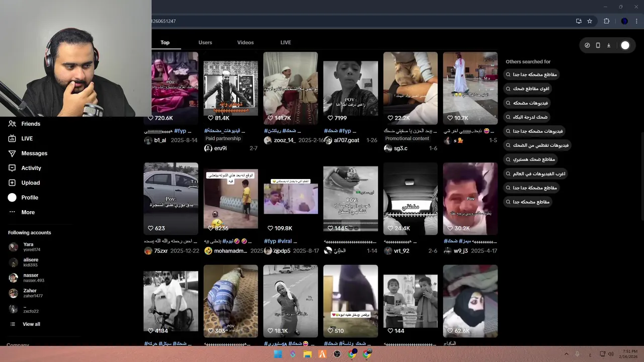Image resolution: width=644 pixels, height=362 pixels.
Task: Click the heart icon on the 62.6K video
Action: [450, 331]
